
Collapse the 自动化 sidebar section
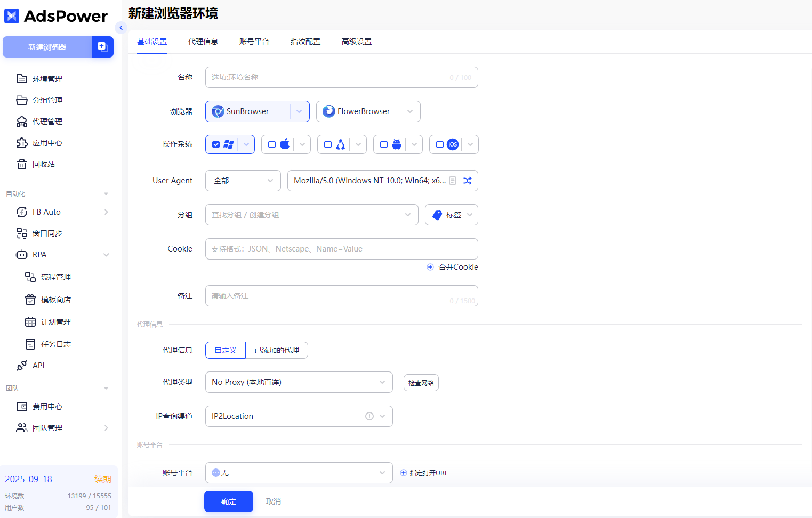coord(106,194)
